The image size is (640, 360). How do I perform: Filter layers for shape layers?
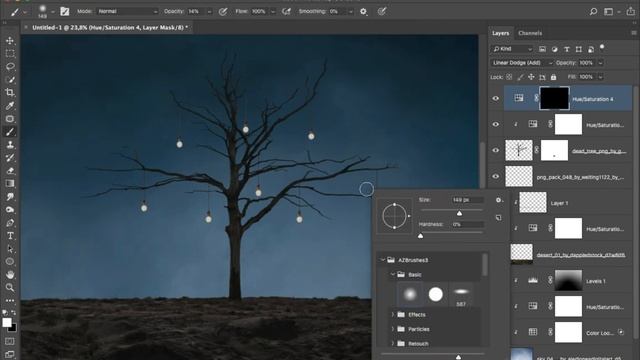pyautogui.click(x=579, y=49)
